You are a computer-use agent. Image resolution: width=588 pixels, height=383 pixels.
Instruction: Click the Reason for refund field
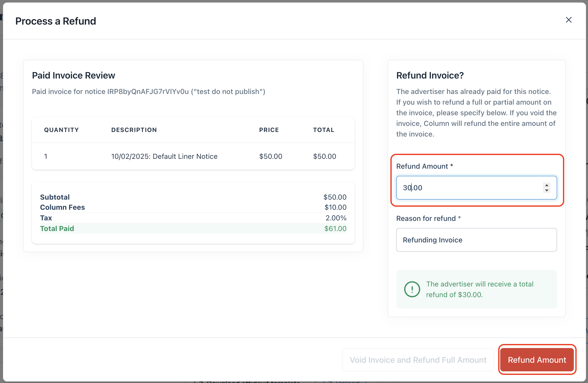coord(476,240)
